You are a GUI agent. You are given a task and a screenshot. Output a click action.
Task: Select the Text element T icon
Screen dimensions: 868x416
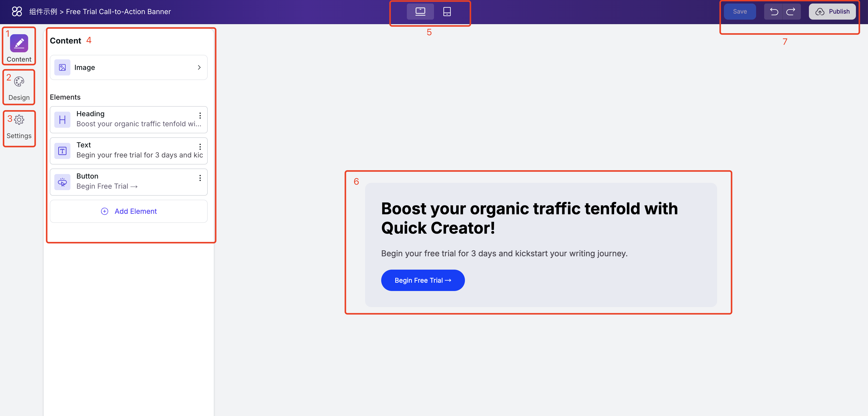point(62,151)
